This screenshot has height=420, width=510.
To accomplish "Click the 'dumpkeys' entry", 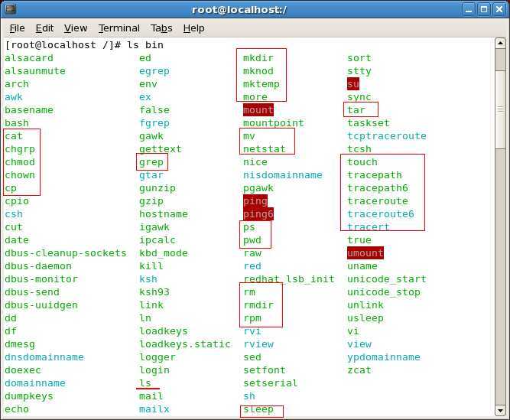I will pos(29,396).
